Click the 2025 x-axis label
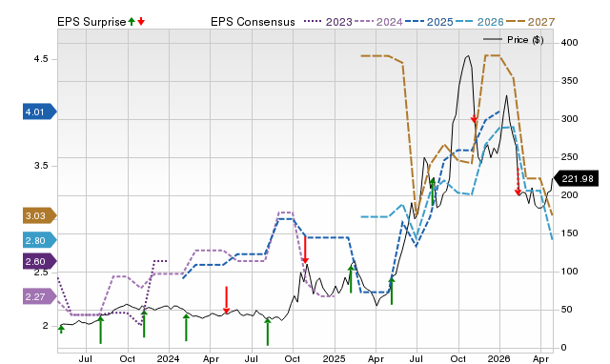 tap(335, 358)
